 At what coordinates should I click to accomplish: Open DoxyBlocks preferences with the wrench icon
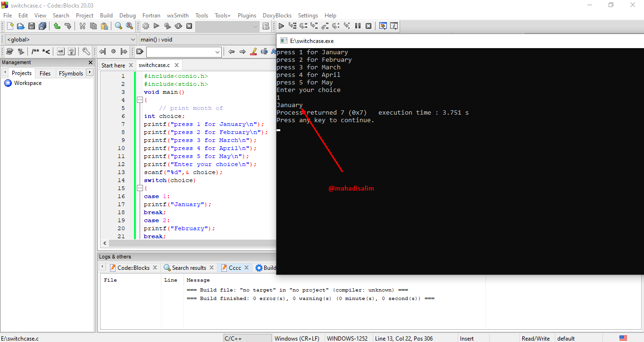(x=86, y=52)
